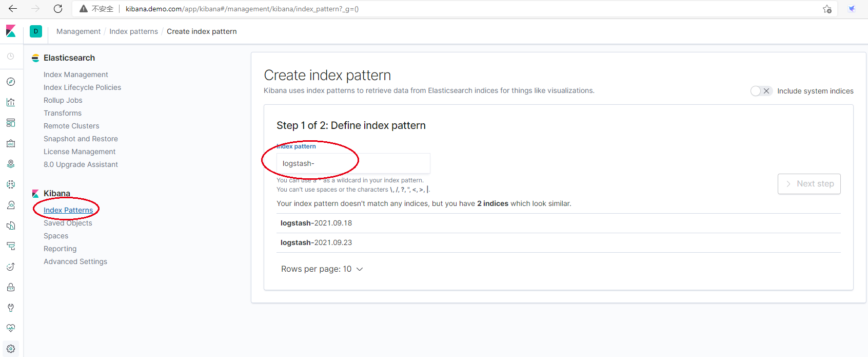Select the logstash-2021.09.18 index row

[x=559, y=223]
